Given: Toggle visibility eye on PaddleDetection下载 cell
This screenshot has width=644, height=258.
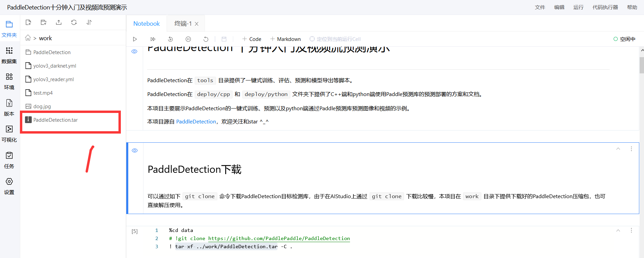Looking at the screenshot, I should click(135, 150).
